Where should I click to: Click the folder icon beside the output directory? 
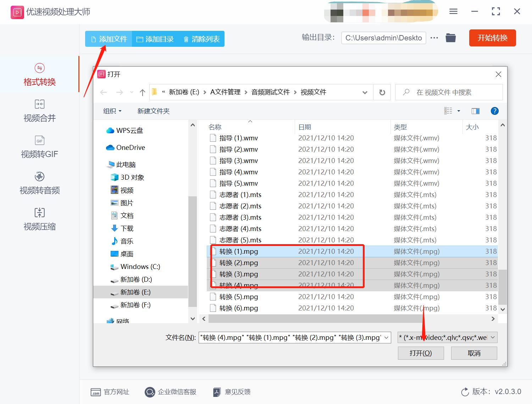coord(450,38)
